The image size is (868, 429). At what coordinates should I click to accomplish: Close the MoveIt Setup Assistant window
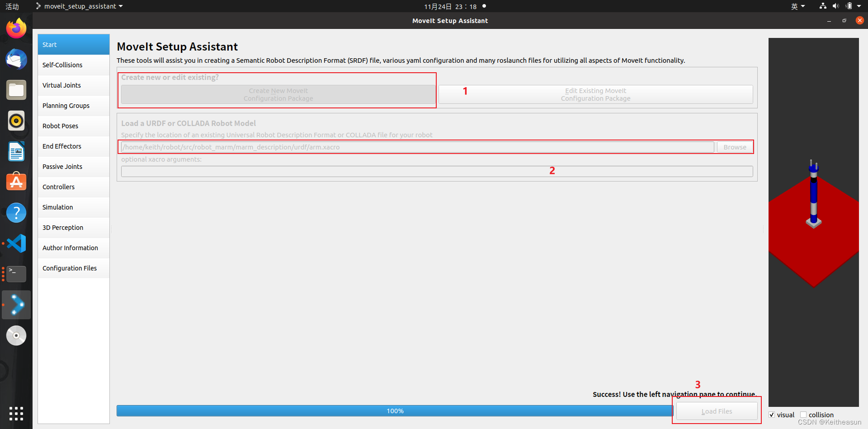click(860, 20)
